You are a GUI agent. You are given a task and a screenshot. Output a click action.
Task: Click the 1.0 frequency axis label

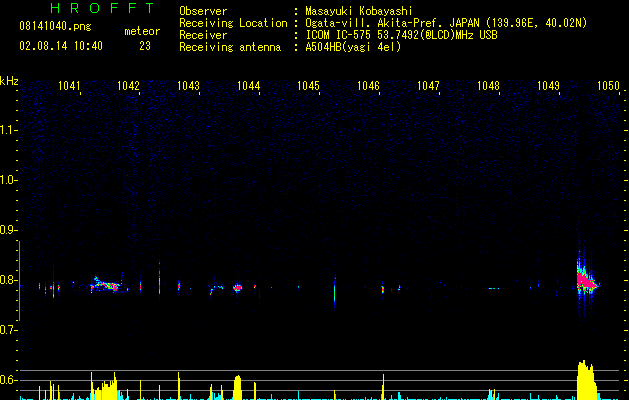(x=9, y=180)
